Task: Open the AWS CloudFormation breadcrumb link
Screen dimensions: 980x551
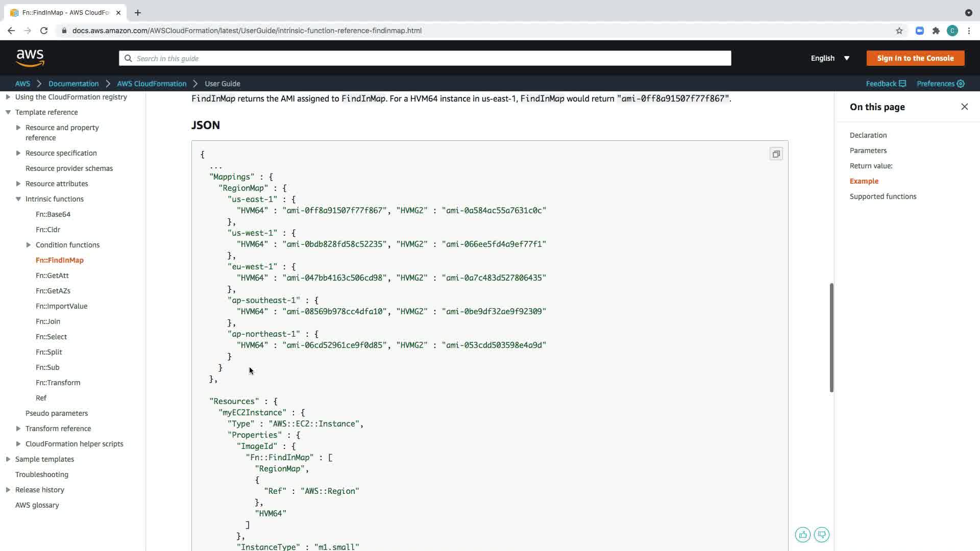Action: [152, 84]
